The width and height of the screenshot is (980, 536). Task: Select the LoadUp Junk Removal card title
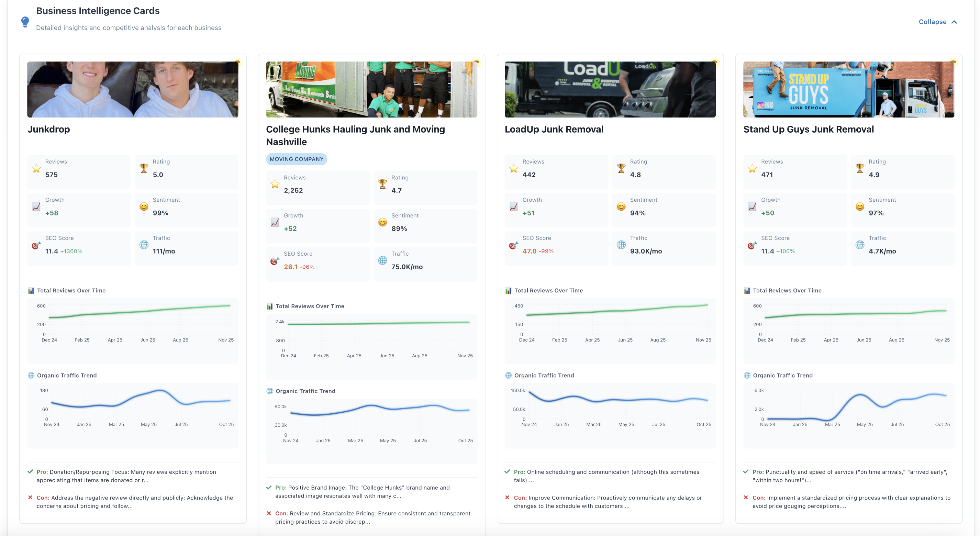[x=554, y=129]
